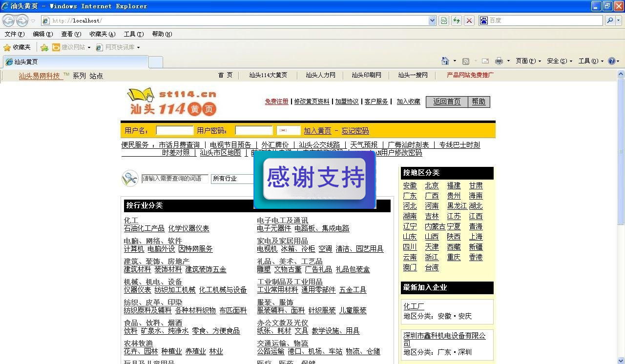Go forward with the browser Forward arrow
Screen dimensions: 625x364
point(22,20)
